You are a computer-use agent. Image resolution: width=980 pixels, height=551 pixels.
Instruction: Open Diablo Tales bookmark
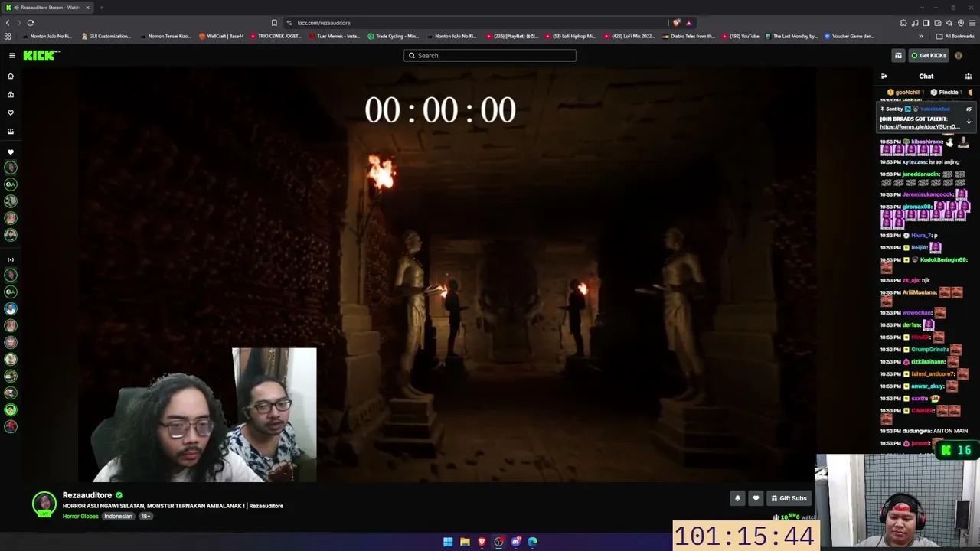(x=688, y=36)
